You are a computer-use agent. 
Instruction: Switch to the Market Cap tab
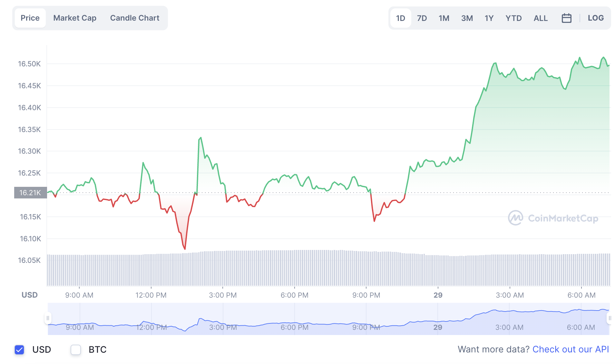coord(75,18)
